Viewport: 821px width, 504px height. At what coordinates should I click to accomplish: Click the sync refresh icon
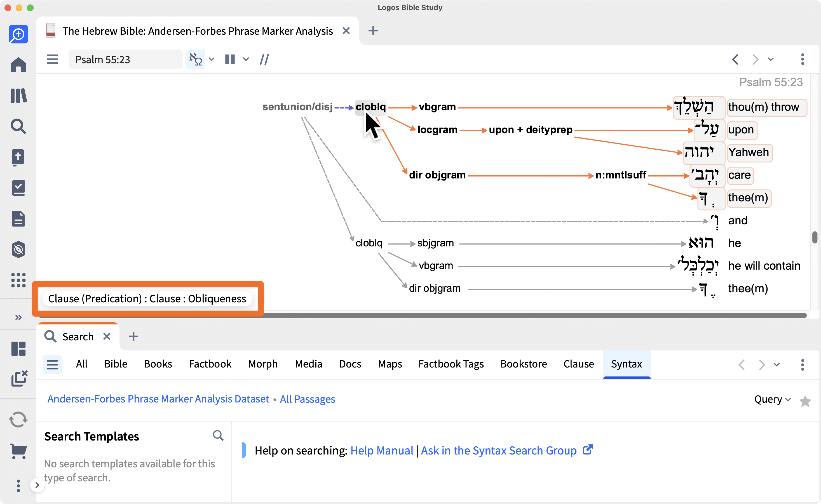18,420
